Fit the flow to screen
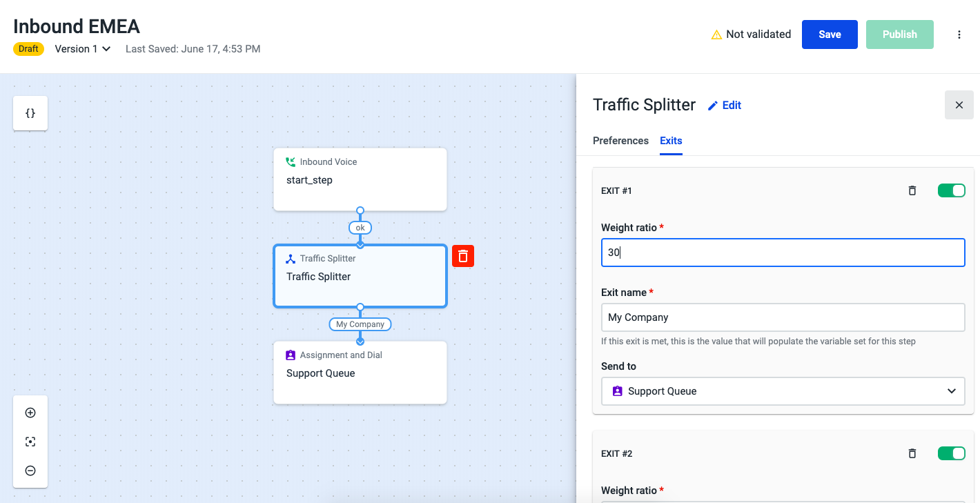The image size is (980, 503). pos(30,442)
